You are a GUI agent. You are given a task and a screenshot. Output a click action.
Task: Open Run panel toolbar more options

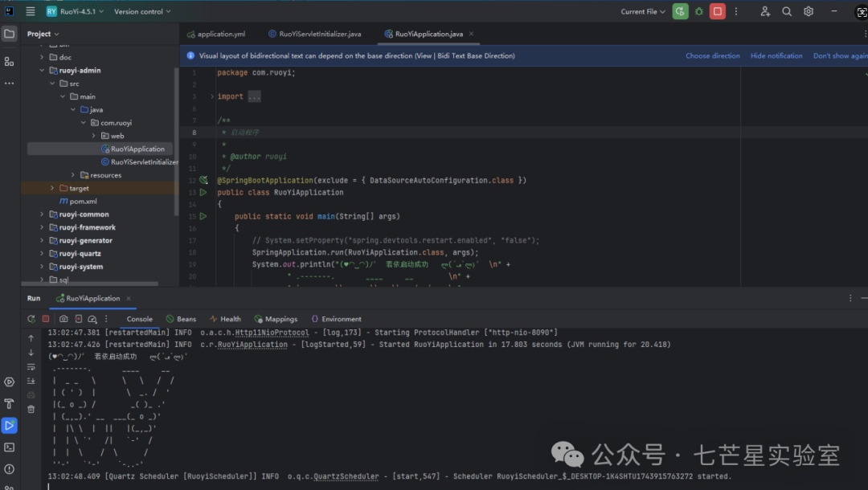[x=106, y=319]
